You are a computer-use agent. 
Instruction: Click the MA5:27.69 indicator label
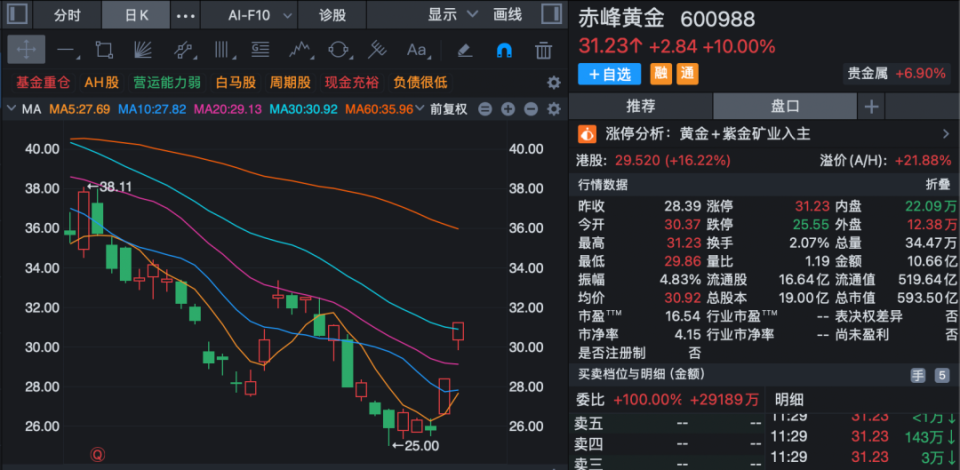point(80,110)
